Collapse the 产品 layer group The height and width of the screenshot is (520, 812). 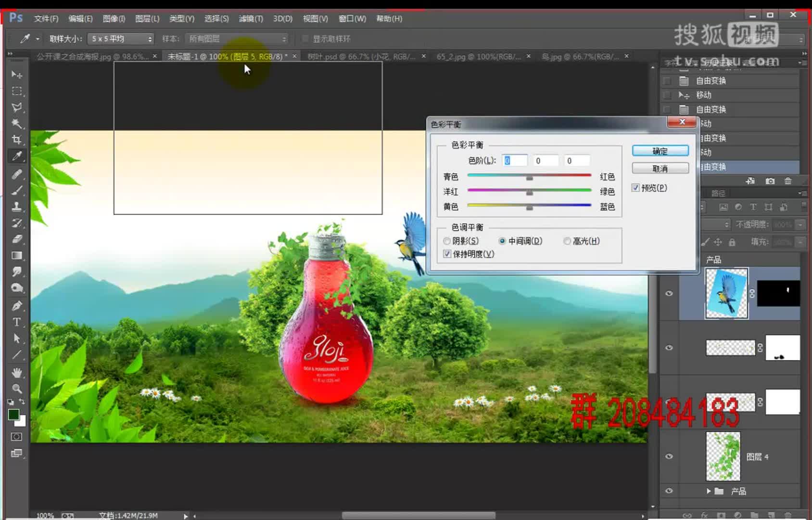click(708, 491)
